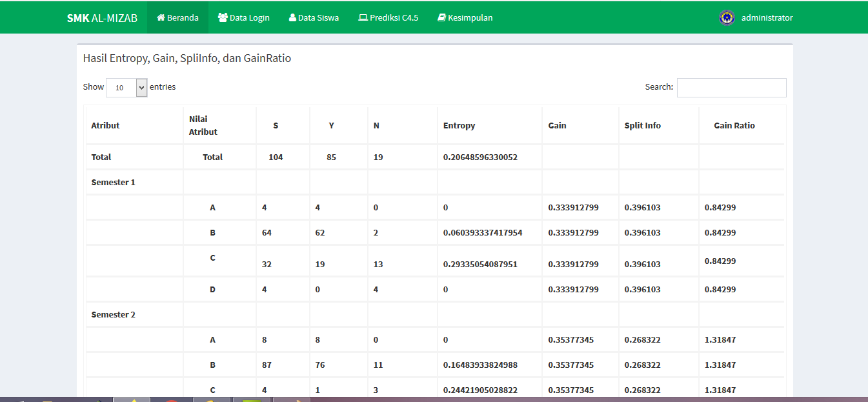This screenshot has width=868, height=402.
Task: Click into the Search field
Action: point(731,87)
